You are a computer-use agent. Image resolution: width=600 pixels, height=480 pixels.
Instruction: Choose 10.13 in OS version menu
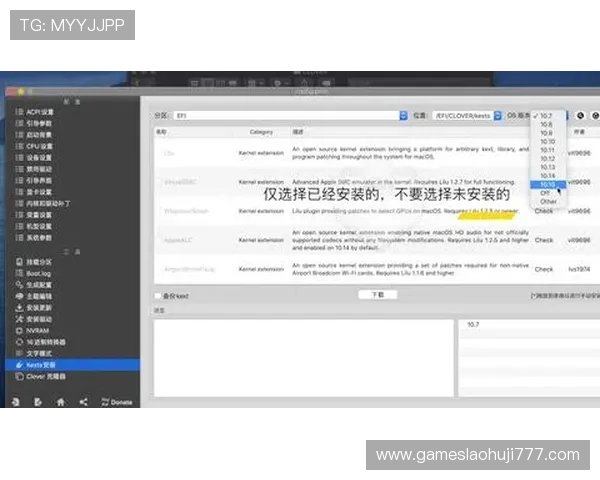pyautogui.click(x=548, y=167)
